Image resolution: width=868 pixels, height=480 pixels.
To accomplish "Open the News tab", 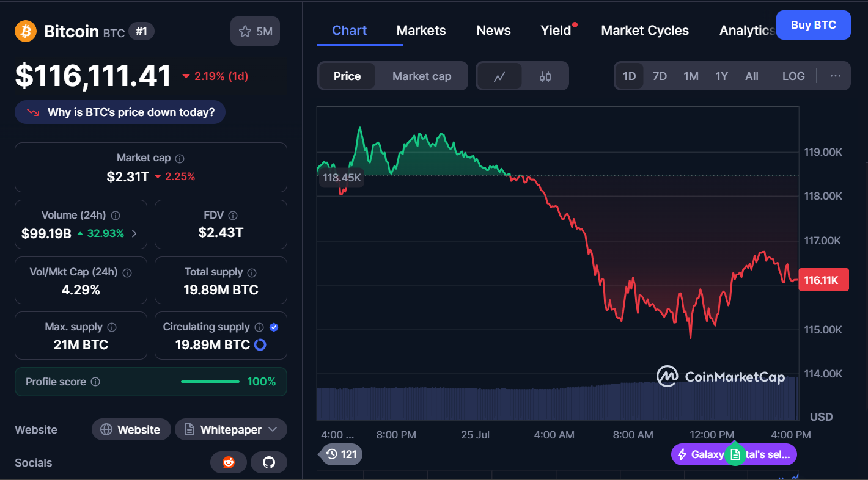I will point(493,31).
